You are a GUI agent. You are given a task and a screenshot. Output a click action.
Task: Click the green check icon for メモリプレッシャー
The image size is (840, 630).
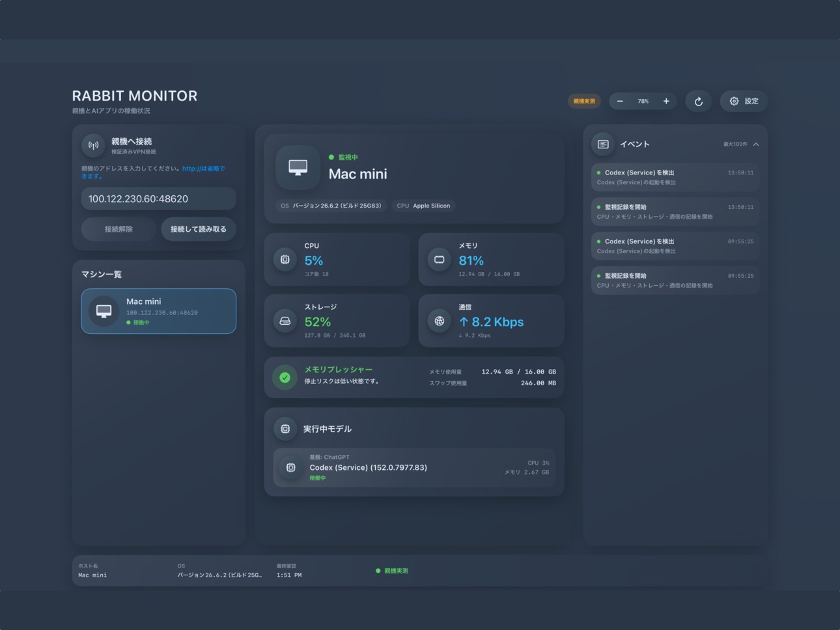285,377
